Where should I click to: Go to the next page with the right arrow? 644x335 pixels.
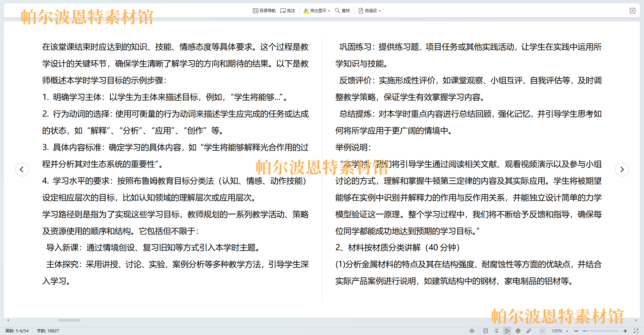pyautogui.click(x=622, y=169)
